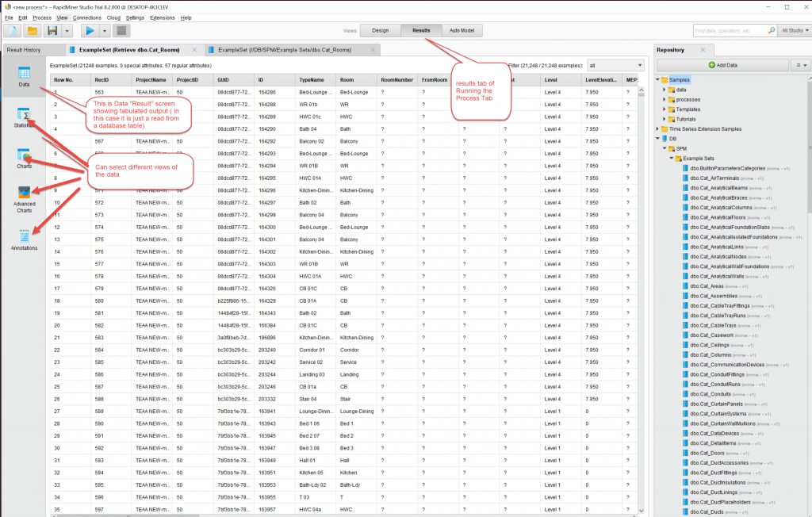The height and width of the screenshot is (517, 812).
Task: Expand the Time Series Extension Samples folder
Action: tap(657, 128)
